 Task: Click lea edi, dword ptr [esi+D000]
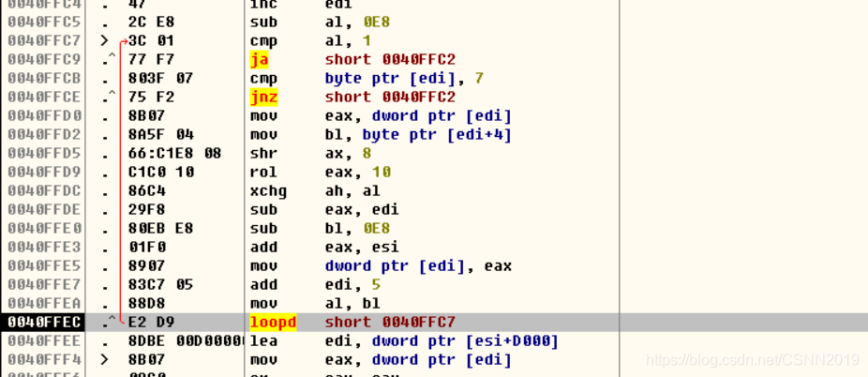[404, 341]
